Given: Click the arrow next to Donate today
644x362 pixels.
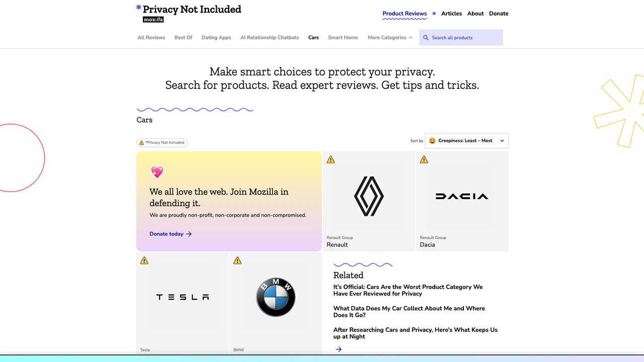Looking at the screenshot, I should (189, 234).
